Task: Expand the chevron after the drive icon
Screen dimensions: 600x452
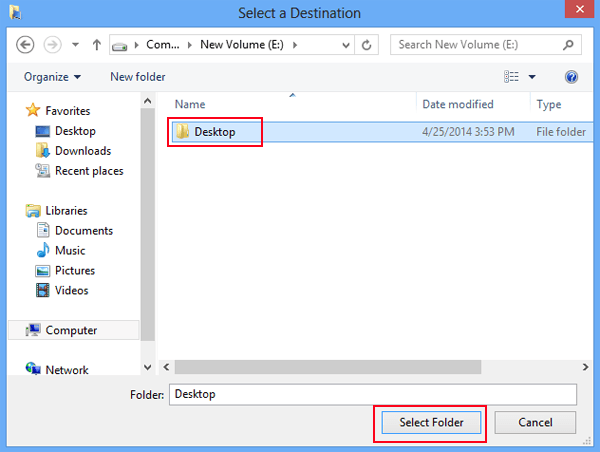Action: point(136,45)
